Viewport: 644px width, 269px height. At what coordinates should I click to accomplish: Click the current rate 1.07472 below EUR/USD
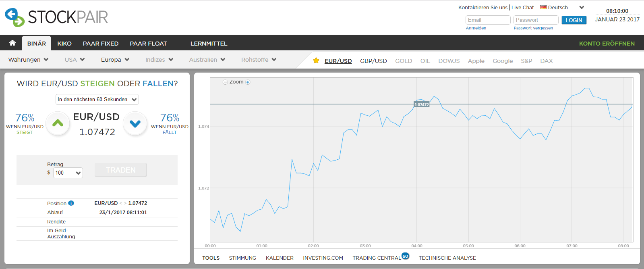click(97, 132)
